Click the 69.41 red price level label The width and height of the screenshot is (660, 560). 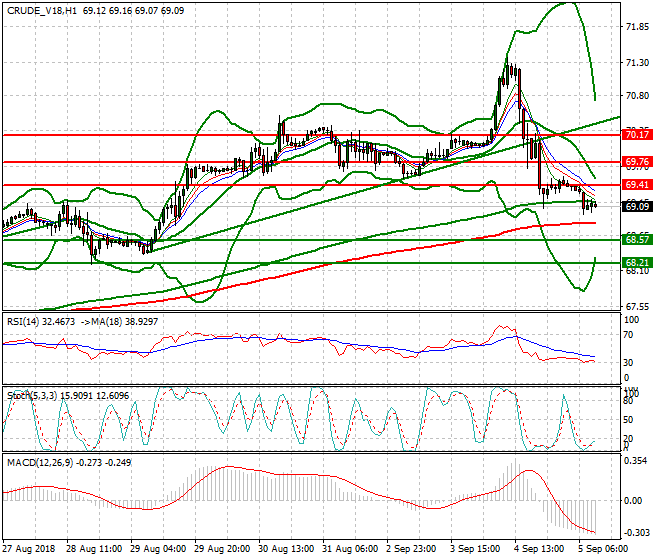[x=637, y=185]
